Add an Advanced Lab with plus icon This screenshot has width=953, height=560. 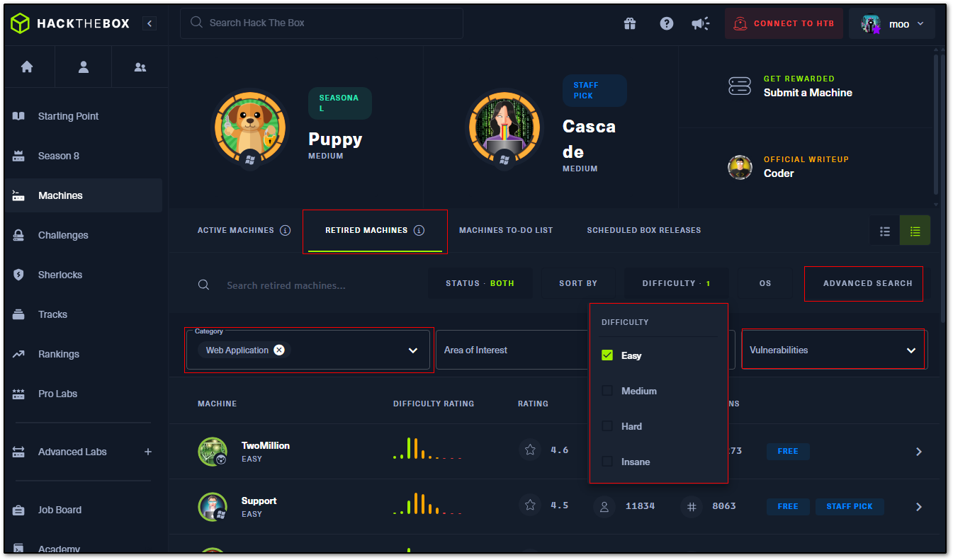tap(148, 452)
